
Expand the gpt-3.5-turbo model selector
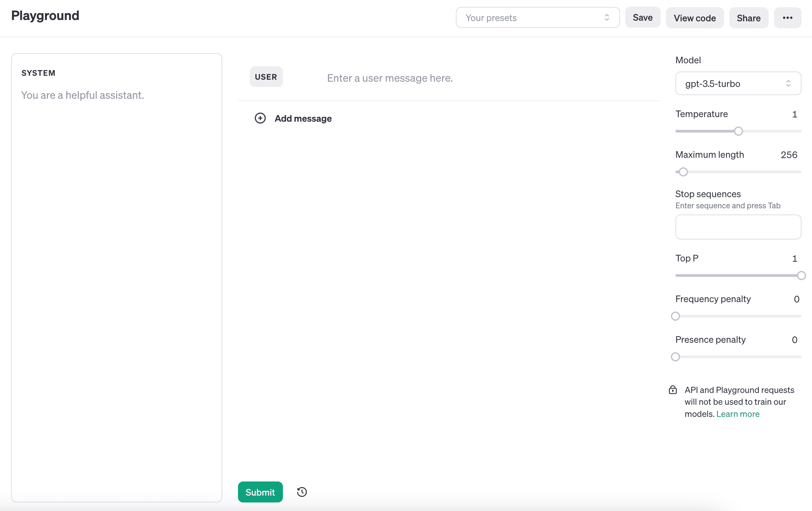click(x=738, y=83)
